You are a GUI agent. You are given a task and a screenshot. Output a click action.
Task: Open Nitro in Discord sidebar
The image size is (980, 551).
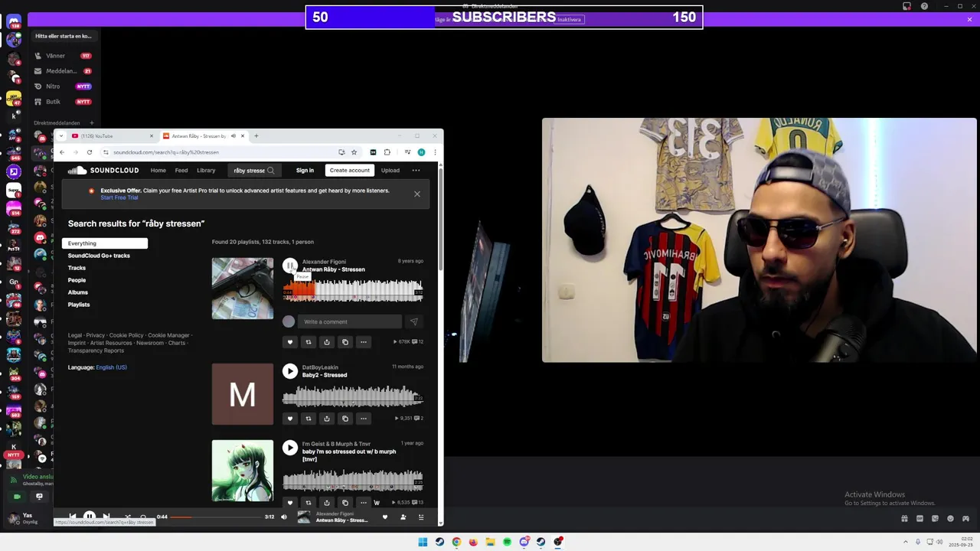pyautogui.click(x=64, y=86)
